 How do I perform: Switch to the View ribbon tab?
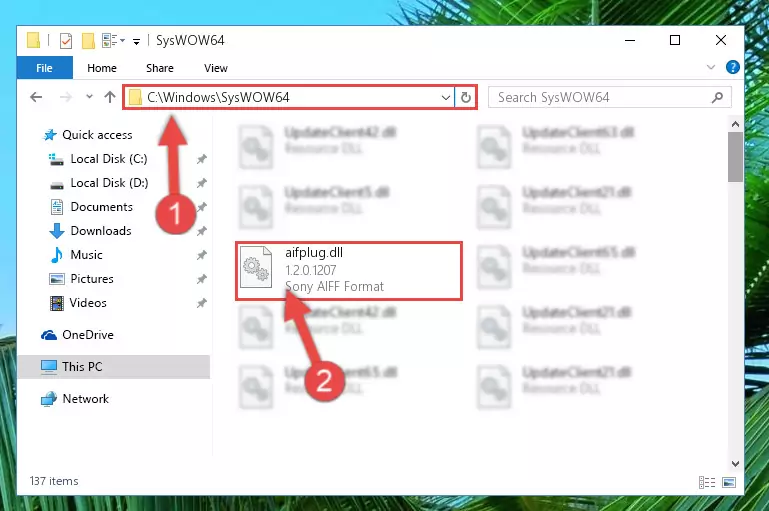[216, 68]
